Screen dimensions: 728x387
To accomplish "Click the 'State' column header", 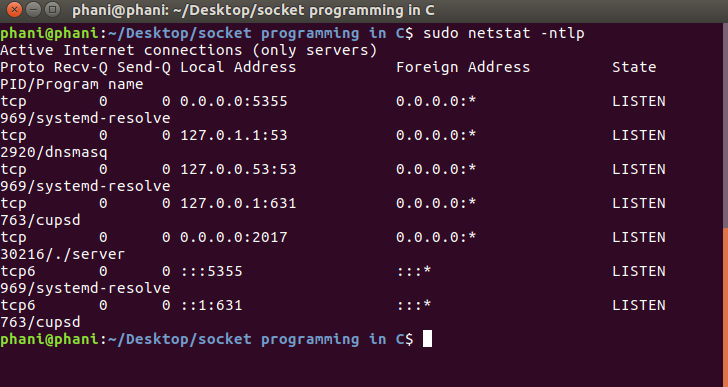I will pos(634,67).
